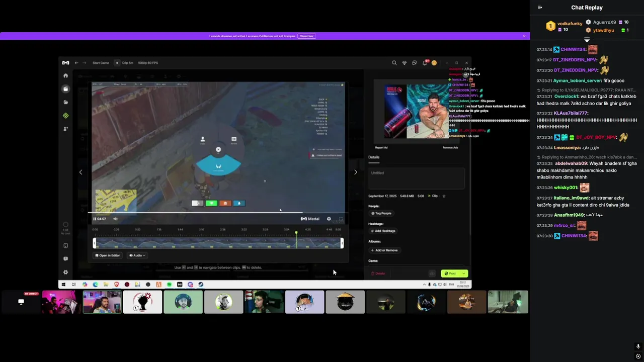The width and height of the screenshot is (644, 362).
Task: Open the Medal search icon
Action: pyautogui.click(x=394, y=63)
